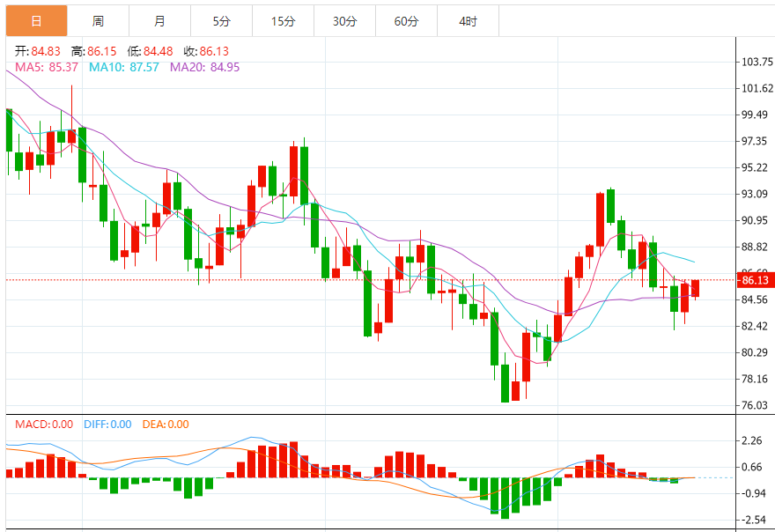This screenshot has height=532, width=775.
Task: Click the -0.94 MACD axis label
Action: coord(752,493)
